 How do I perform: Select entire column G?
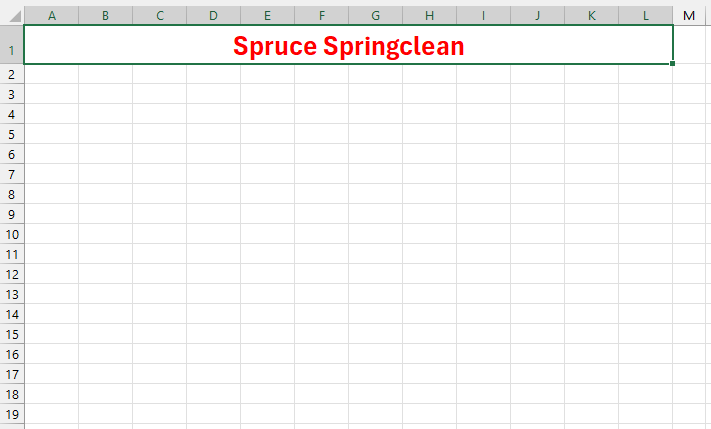375,16
